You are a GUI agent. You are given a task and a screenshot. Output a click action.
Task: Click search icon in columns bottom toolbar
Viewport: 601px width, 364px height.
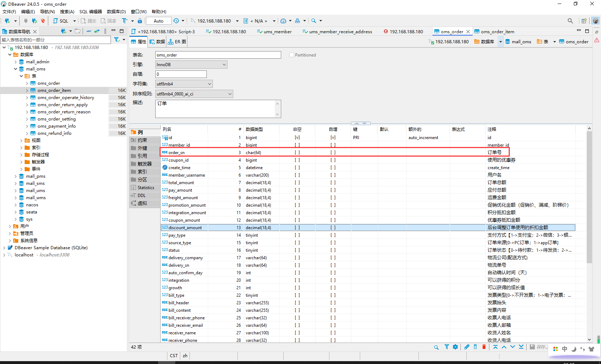coord(436,347)
